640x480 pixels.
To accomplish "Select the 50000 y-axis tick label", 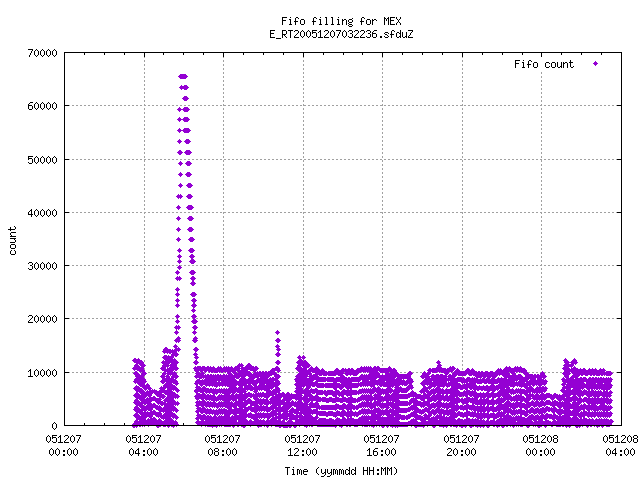I will (42, 160).
